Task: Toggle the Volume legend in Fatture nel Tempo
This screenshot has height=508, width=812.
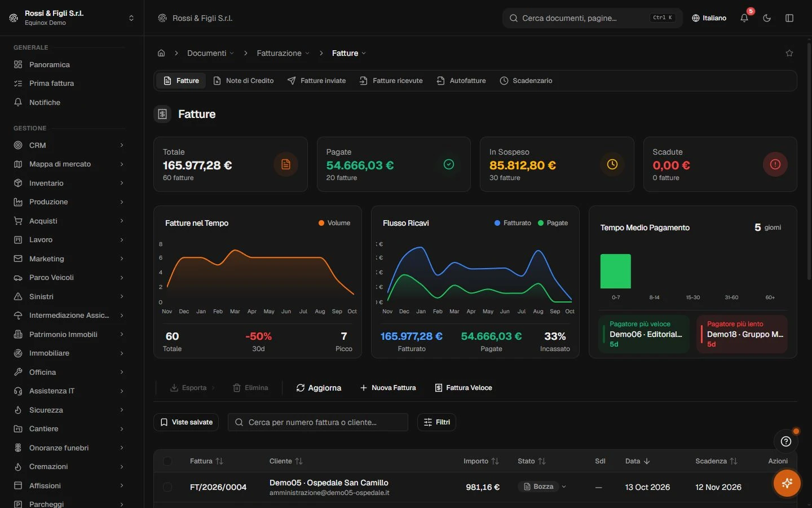Action: tap(334, 223)
